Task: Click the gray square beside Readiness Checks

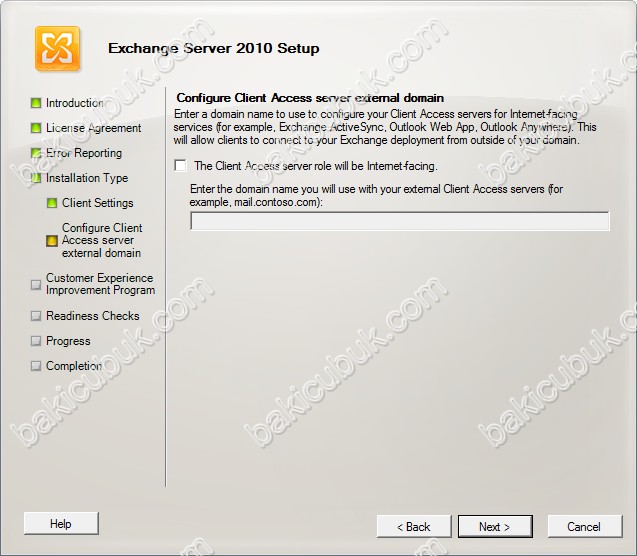Action: pyautogui.click(x=36, y=316)
